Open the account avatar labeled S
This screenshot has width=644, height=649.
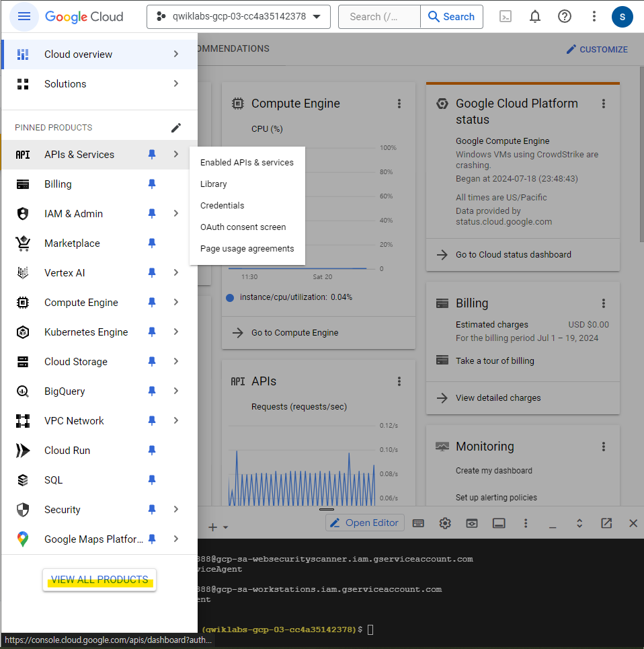[622, 17]
